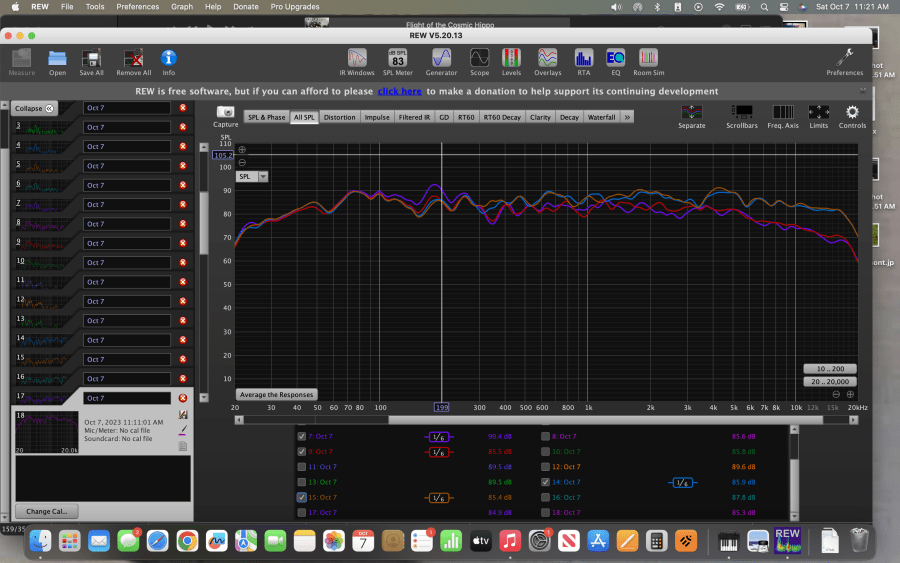Screen dimensions: 900x563
Task: Open the IR Windows tool
Action: [356, 62]
